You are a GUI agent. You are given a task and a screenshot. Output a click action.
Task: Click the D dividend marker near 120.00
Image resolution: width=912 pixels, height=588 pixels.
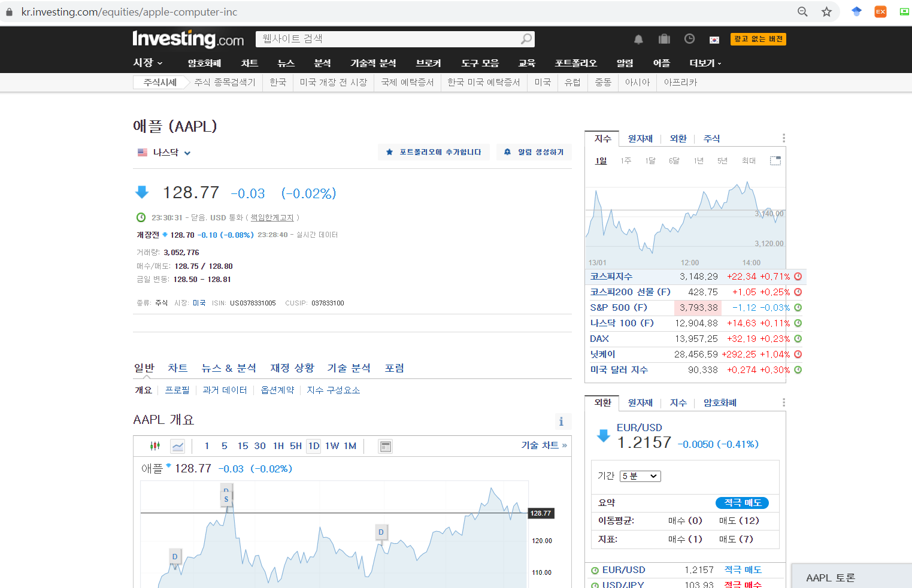click(381, 532)
